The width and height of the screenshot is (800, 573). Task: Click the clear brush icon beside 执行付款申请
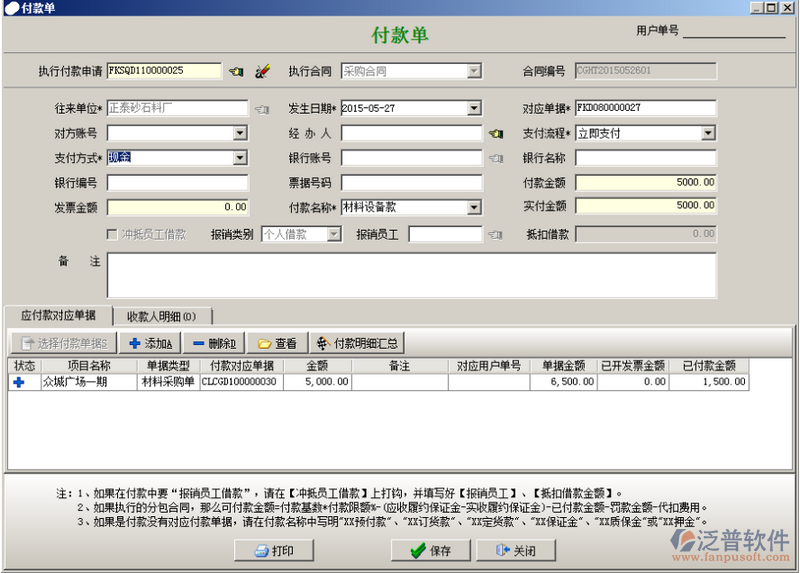click(x=262, y=71)
